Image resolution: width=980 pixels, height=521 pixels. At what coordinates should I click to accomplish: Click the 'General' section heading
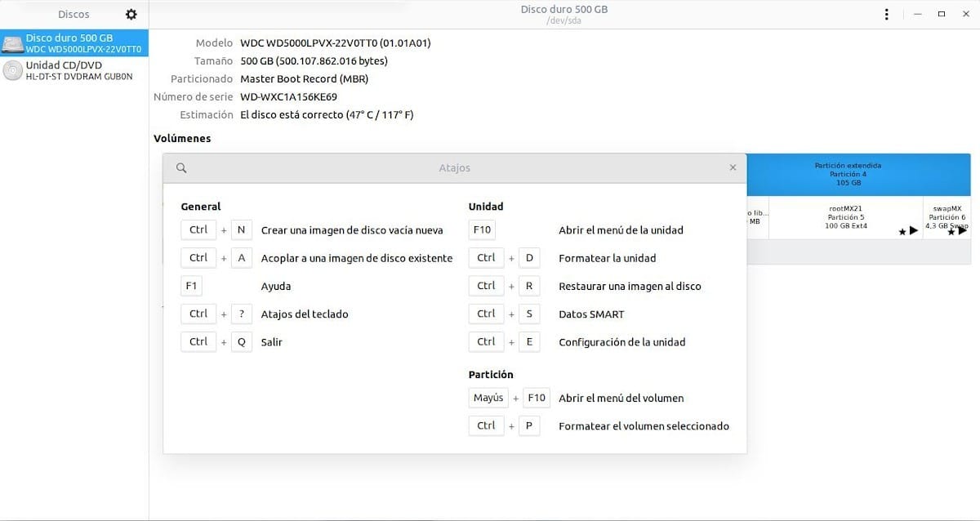[x=201, y=207]
